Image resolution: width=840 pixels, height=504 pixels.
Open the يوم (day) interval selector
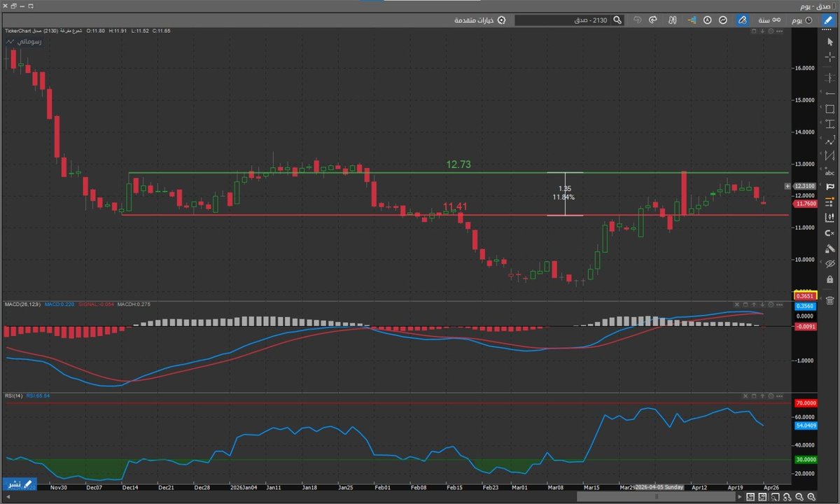click(x=802, y=20)
